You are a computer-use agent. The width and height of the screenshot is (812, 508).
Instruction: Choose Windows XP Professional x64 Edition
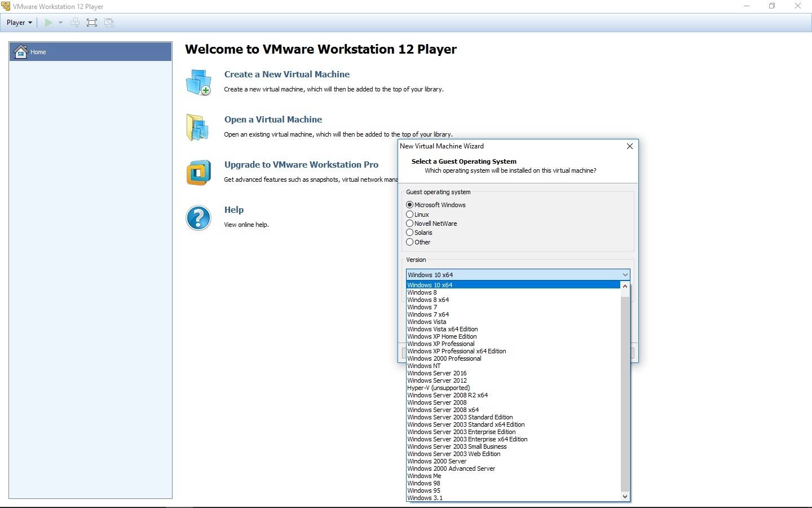tap(513, 351)
